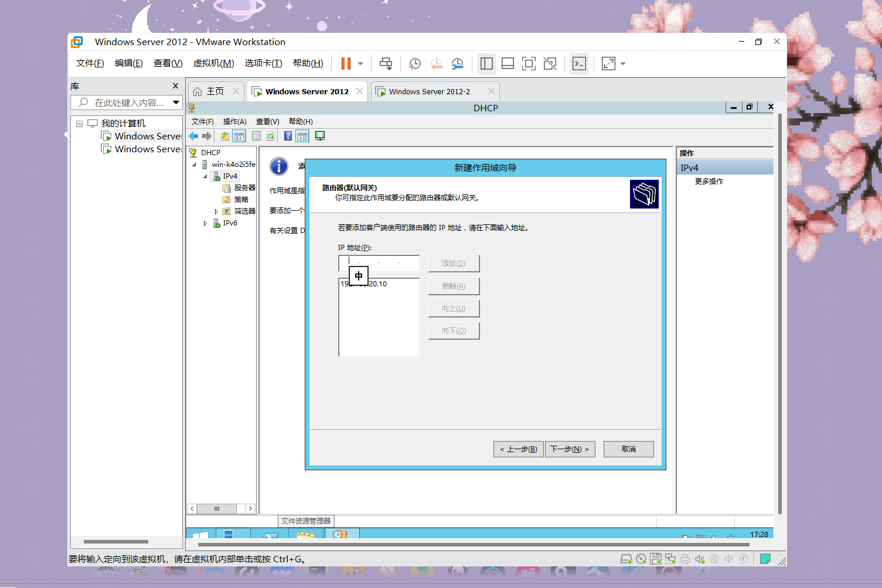This screenshot has width=882, height=588.
Task: Collapse the 我的计算机 tree node
Action: pos(79,124)
